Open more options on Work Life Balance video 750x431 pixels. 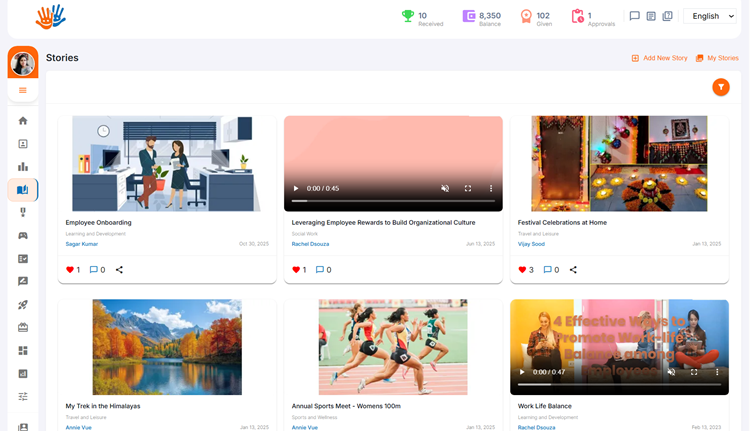tap(717, 372)
